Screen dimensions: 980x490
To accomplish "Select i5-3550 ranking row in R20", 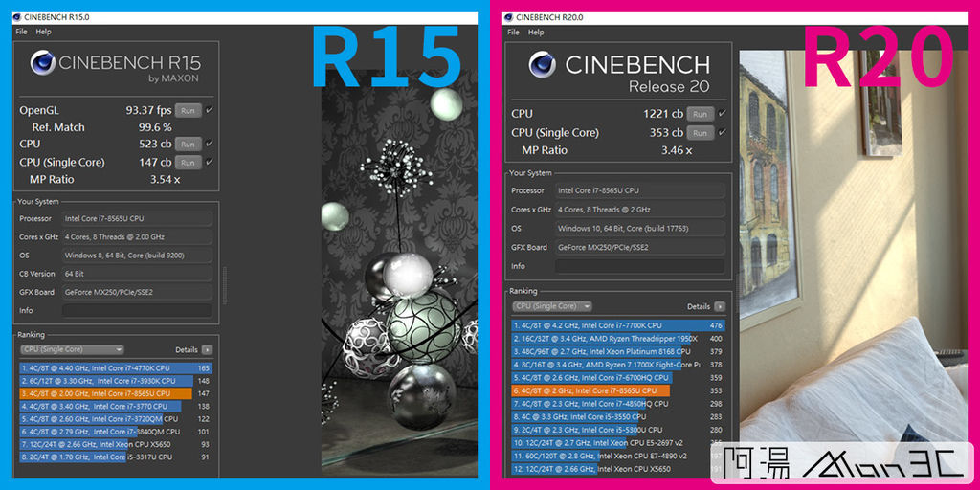I will click(x=619, y=417).
